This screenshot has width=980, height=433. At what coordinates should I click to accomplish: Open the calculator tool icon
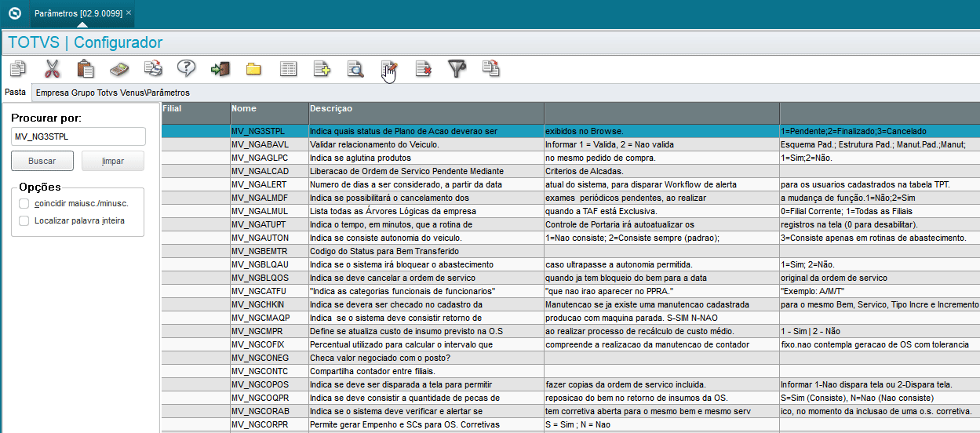119,68
